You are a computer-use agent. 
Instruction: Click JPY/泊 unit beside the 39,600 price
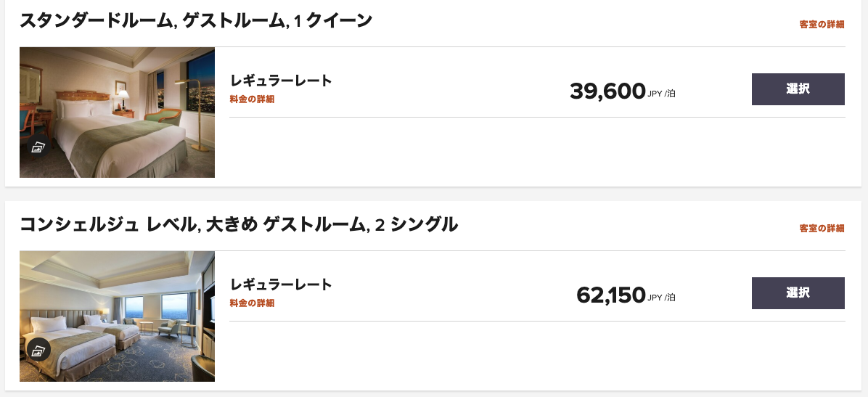661,94
